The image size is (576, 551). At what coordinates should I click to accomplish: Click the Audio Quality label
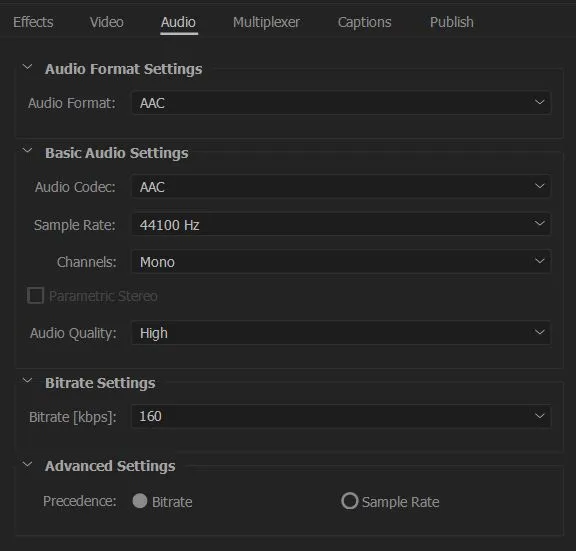[73, 333]
